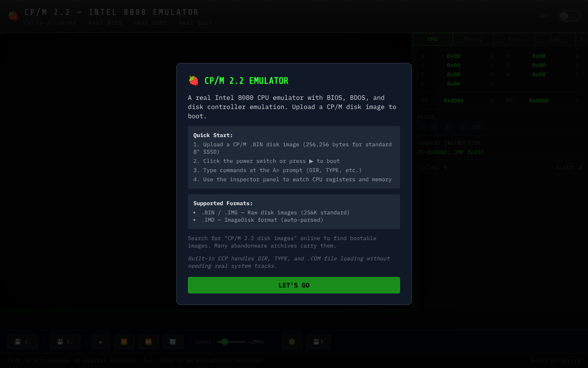Select the A register value 0x00
The image size is (588, 368).
(x=453, y=56)
